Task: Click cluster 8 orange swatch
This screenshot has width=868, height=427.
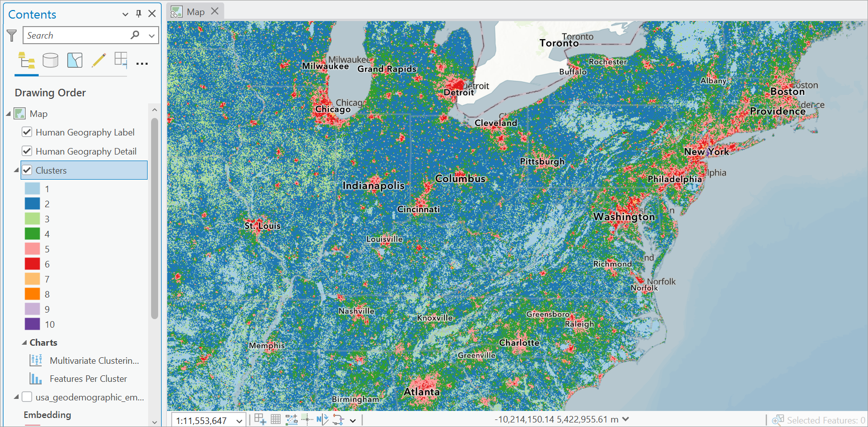Action: pyautogui.click(x=32, y=294)
